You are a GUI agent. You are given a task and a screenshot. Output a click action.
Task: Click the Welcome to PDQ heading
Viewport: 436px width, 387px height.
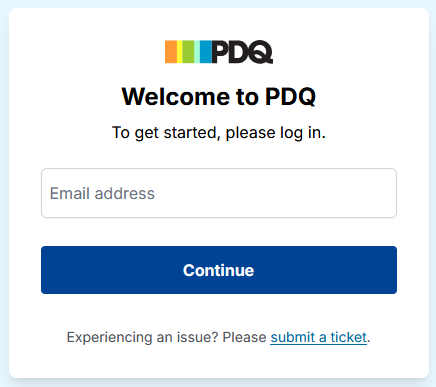[219, 97]
